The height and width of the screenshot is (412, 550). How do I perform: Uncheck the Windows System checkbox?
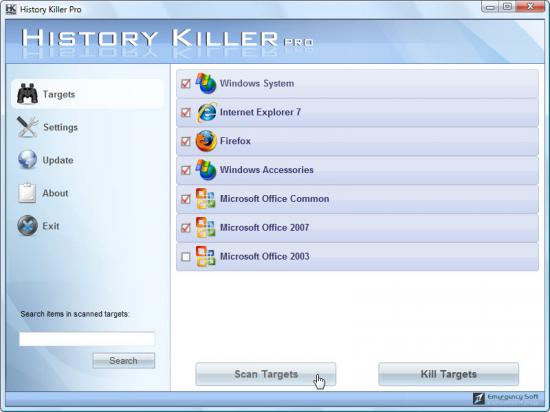[186, 83]
